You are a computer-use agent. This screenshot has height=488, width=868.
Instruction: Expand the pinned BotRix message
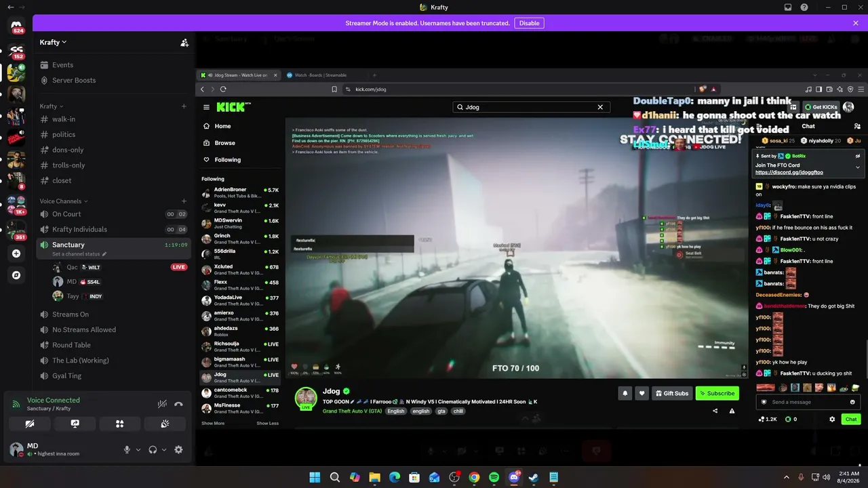click(857, 167)
